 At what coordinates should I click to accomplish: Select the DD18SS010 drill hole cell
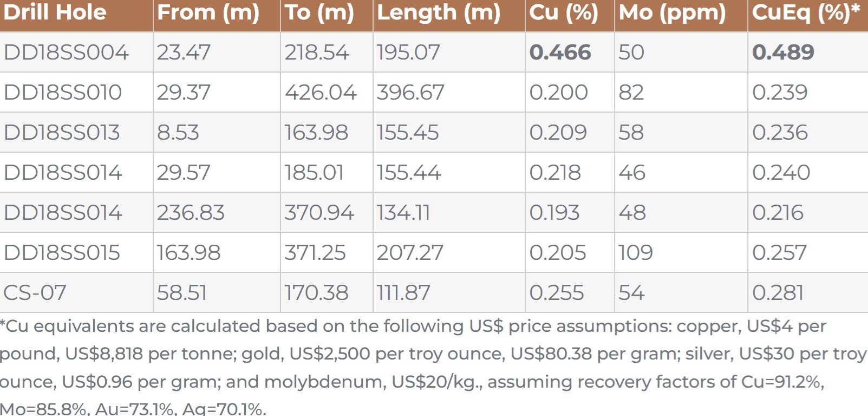point(63,93)
